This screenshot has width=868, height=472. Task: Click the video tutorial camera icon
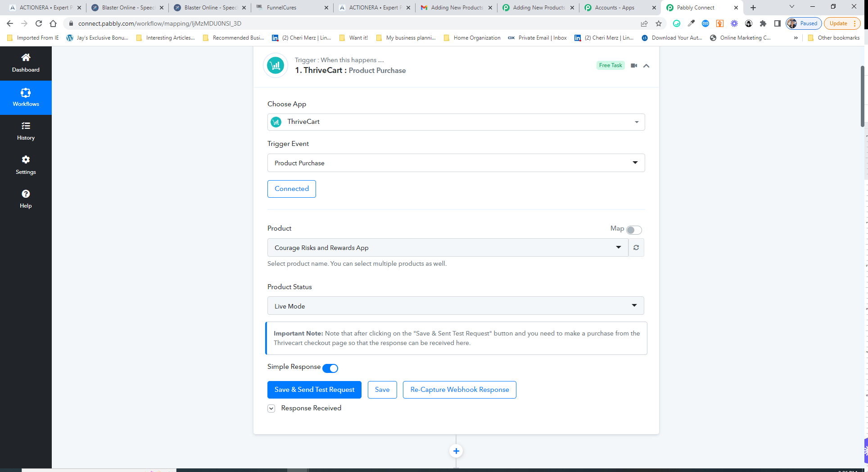634,66
